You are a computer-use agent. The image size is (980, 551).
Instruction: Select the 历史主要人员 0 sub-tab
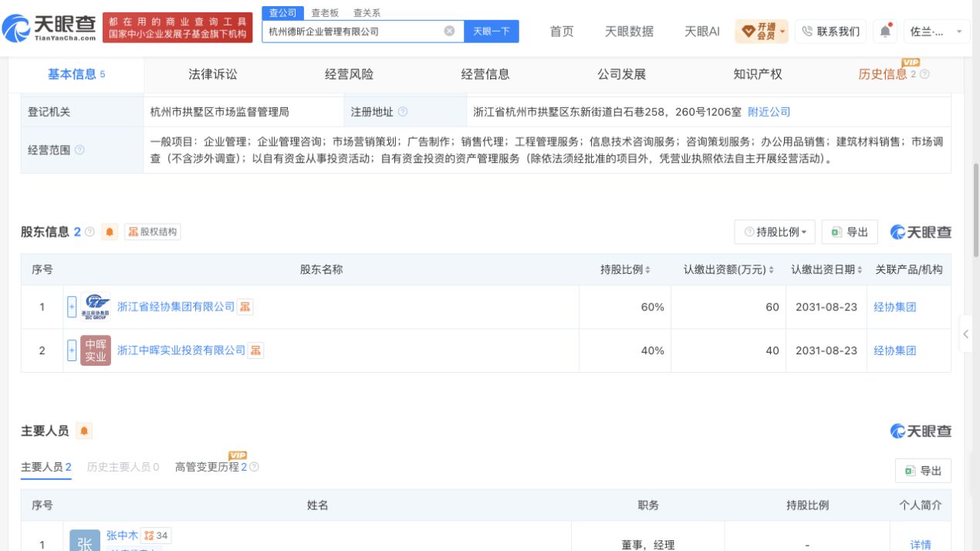pos(123,468)
